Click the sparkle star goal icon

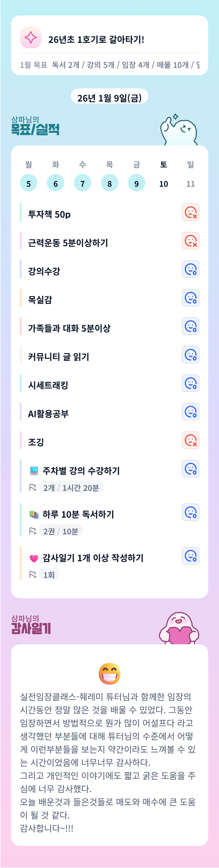pyautogui.click(x=31, y=37)
